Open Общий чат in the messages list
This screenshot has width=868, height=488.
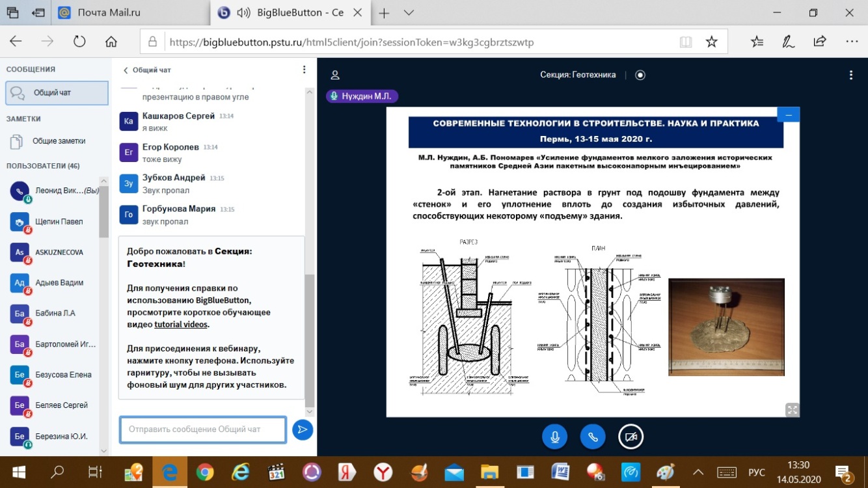[57, 93]
